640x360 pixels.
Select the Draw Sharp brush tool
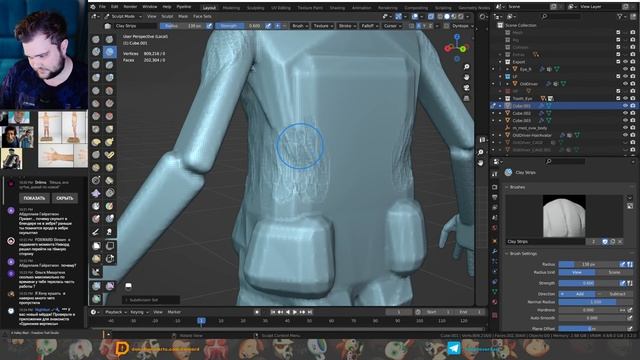click(x=109, y=39)
